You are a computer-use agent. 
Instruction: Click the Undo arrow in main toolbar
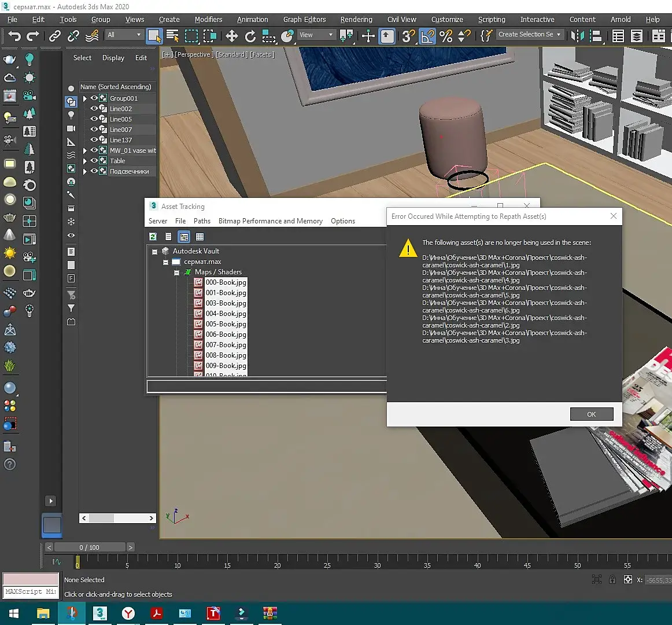(x=14, y=36)
